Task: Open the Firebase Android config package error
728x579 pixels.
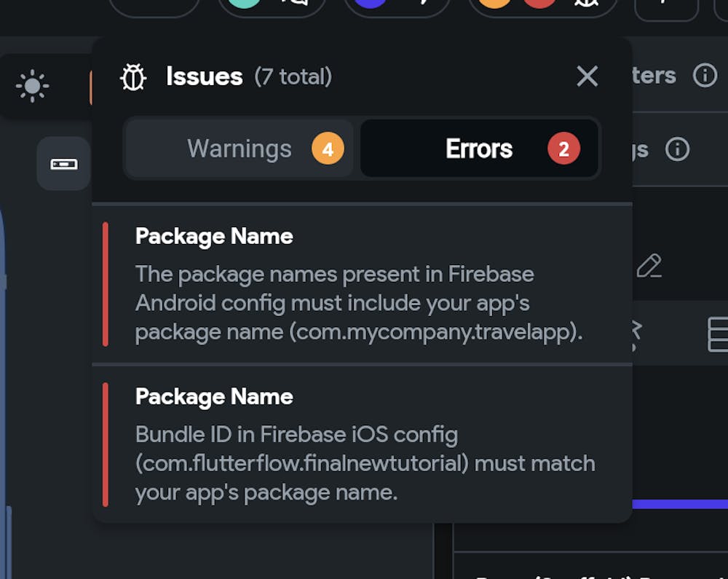Action: click(360, 284)
